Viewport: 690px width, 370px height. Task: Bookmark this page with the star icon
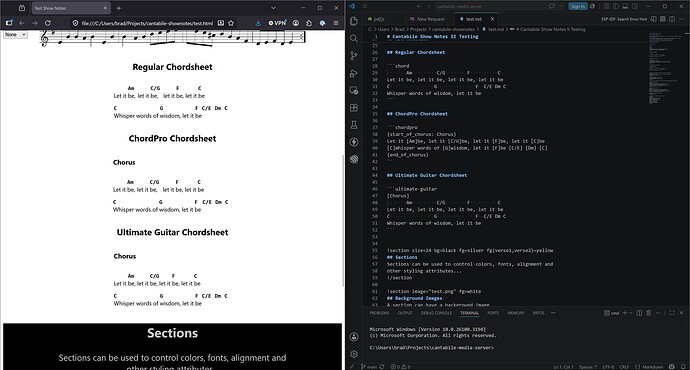[231, 23]
